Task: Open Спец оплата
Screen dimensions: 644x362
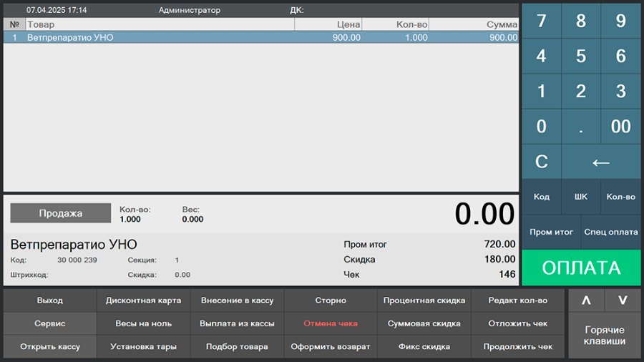Action: coord(611,232)
